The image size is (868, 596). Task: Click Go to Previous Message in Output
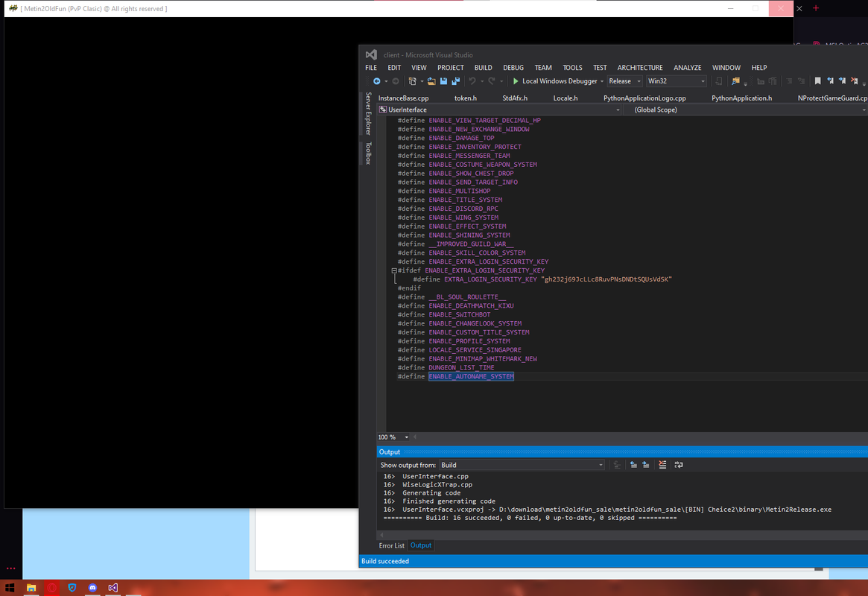coord(633,465)
